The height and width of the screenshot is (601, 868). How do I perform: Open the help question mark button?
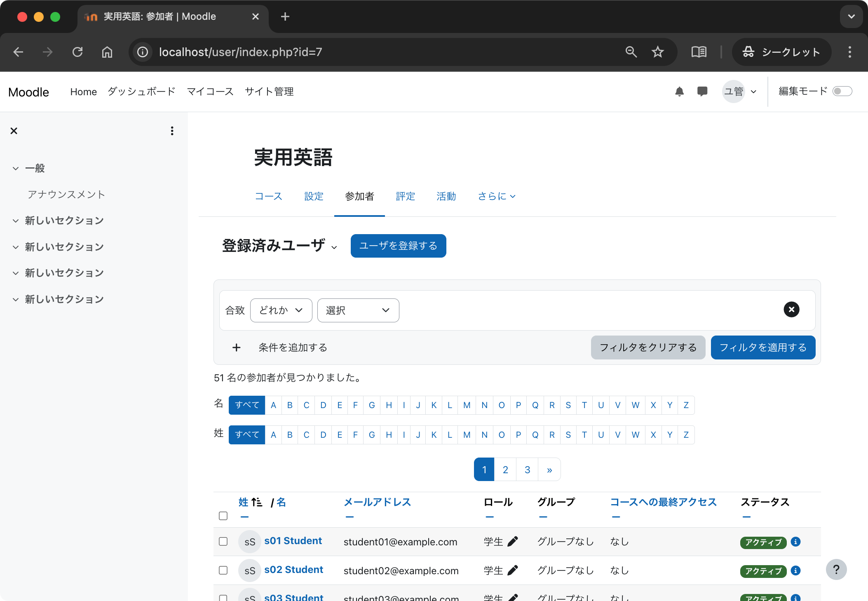pyautogui.click(x=836, y=569)
